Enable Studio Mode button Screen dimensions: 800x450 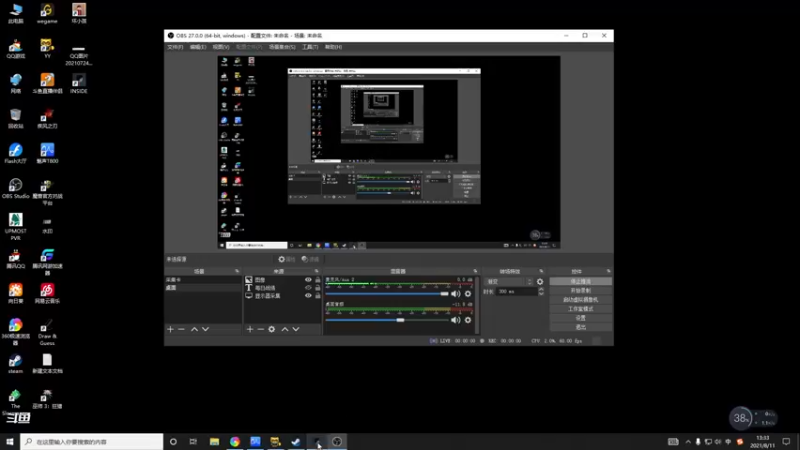pyautogui.click(x=581, y=309)
